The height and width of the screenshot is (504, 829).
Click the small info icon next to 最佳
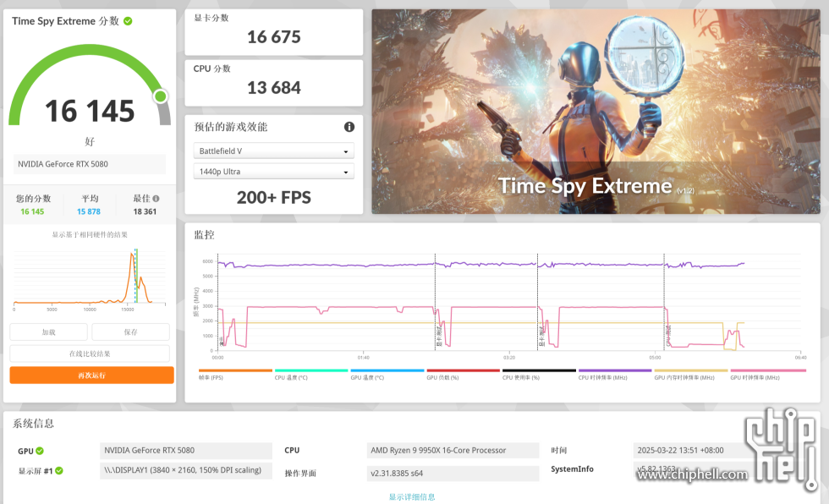[x=156, y=199]
